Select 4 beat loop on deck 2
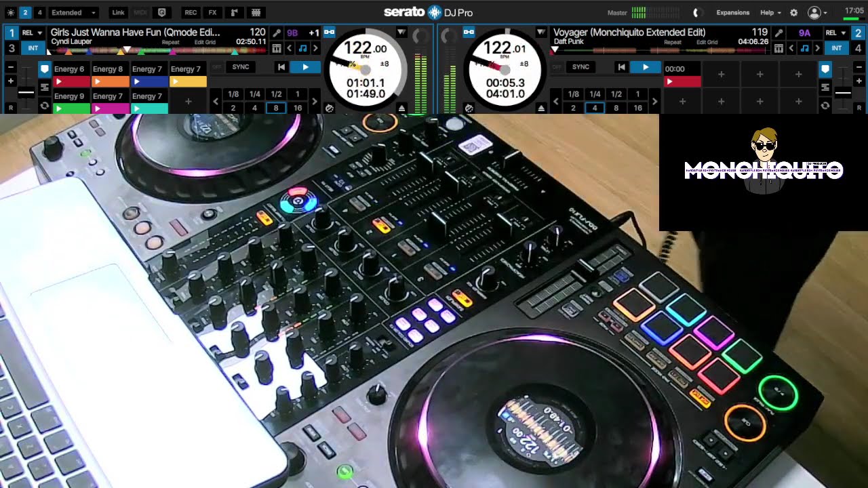 coord(595,108)
